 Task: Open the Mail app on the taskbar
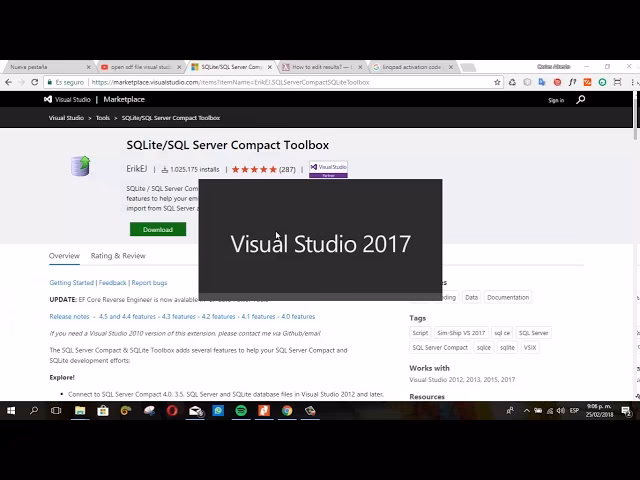196,411
